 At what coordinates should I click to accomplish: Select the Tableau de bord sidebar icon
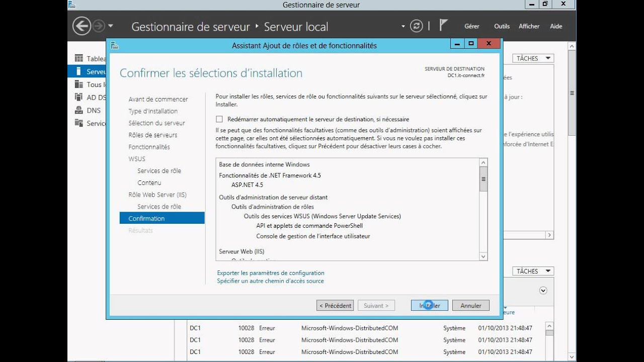pyautogui.click(x=78, y=58)
